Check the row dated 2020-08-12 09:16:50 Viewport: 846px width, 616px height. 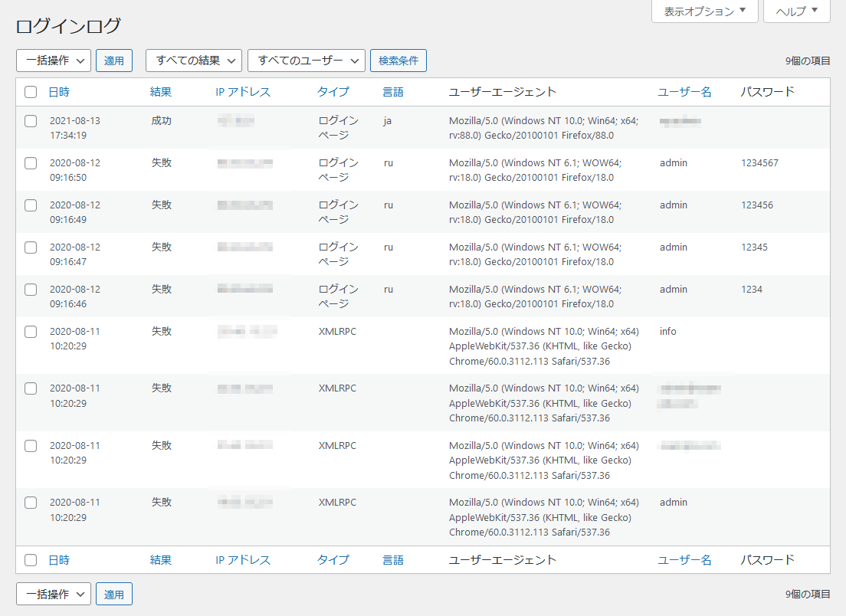[31, 163]
